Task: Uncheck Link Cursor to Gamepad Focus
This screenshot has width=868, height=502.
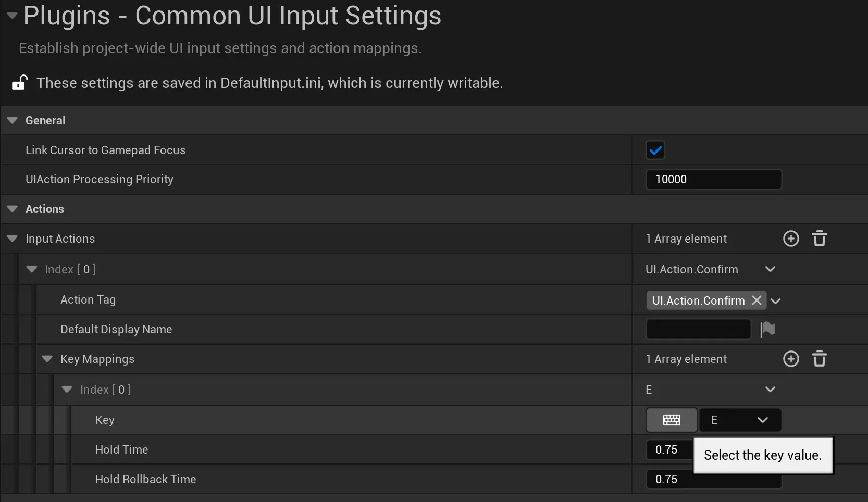Action: (x=655, y=150)
